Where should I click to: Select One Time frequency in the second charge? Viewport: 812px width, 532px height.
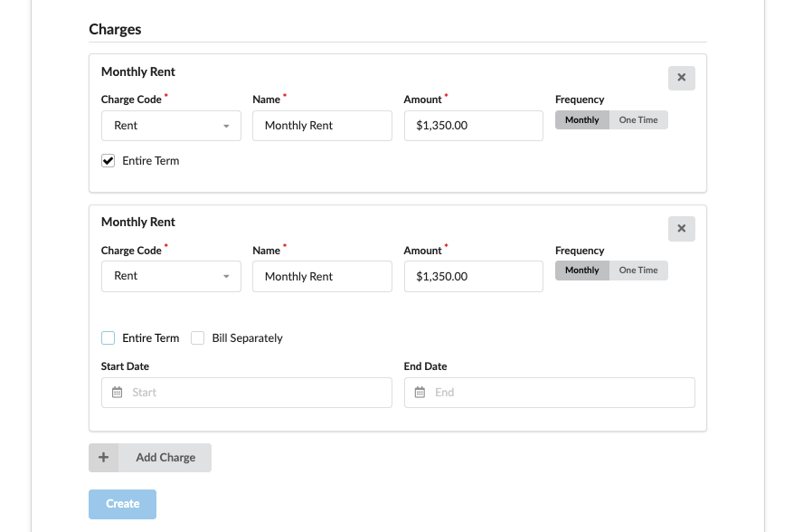638,270
